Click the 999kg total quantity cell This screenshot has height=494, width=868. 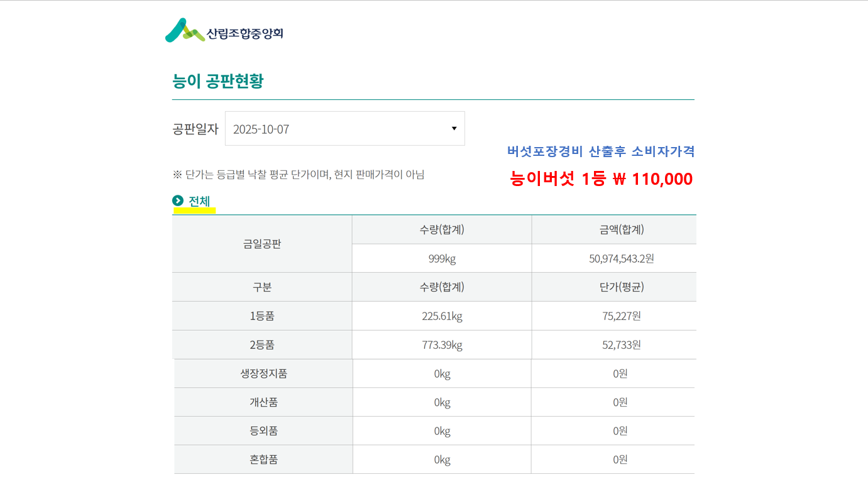click(x=442, y=258)
